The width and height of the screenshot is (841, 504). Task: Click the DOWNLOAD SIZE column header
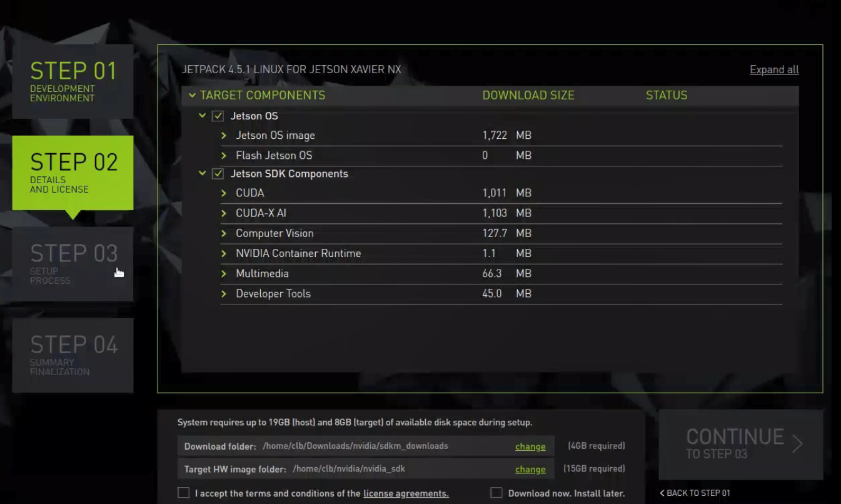pos(528,95)
